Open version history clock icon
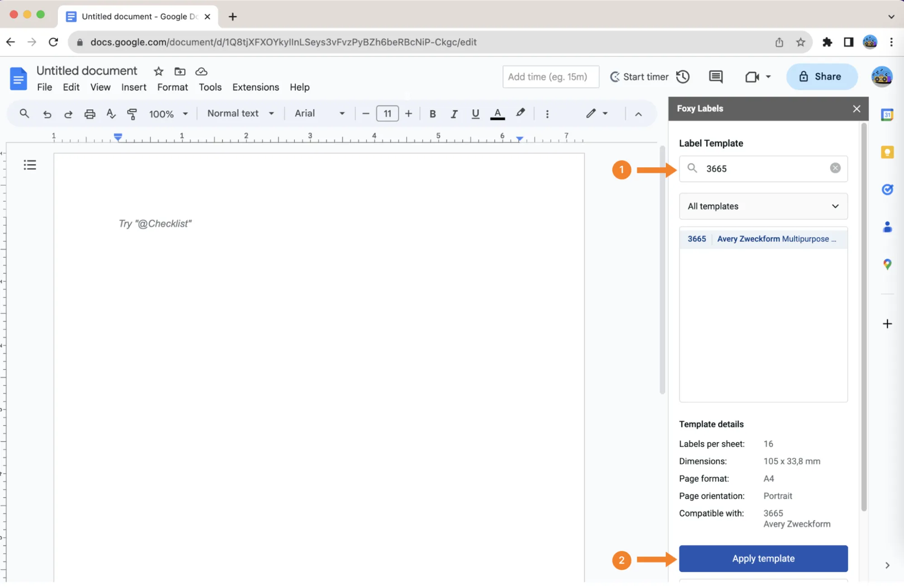904x588 pixels. point(683,77)
